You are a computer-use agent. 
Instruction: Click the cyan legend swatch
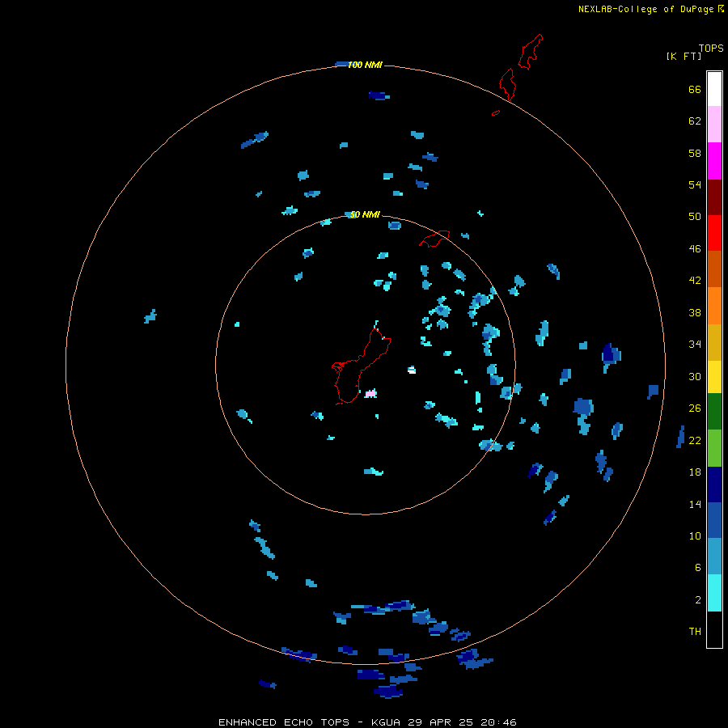click(714, 593)
